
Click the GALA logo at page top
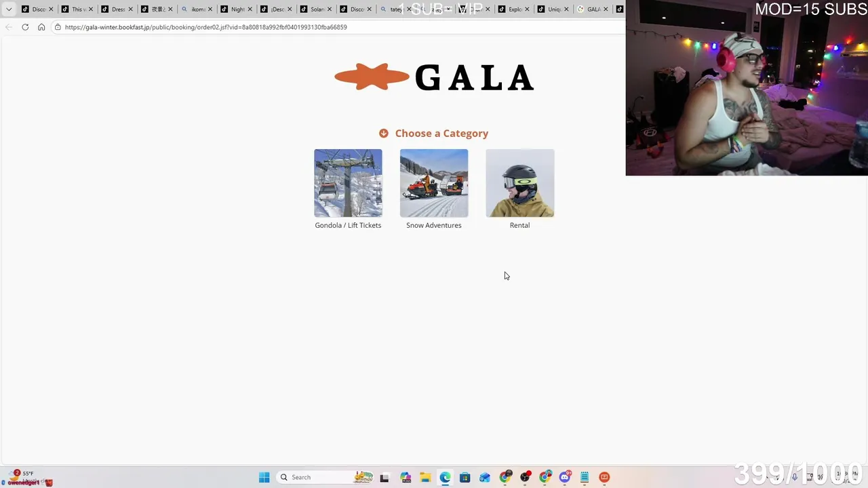tap(434, 77)
